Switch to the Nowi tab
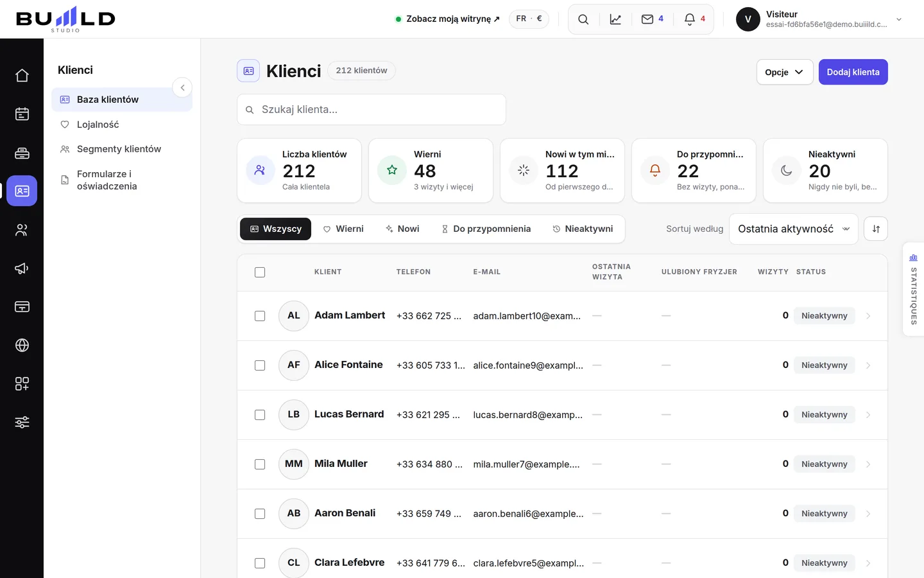The image size is (924, 578). (402, 229)
